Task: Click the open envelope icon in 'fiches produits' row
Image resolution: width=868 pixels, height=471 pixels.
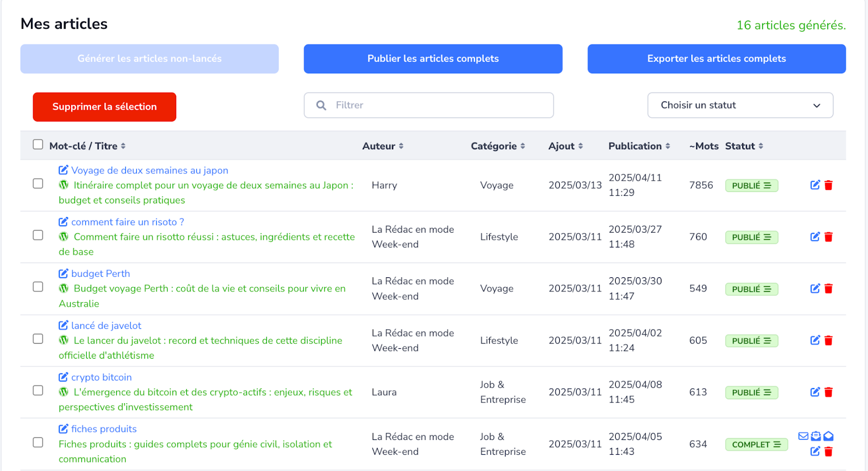Action: pyautogui.click(x=828, y=436)
